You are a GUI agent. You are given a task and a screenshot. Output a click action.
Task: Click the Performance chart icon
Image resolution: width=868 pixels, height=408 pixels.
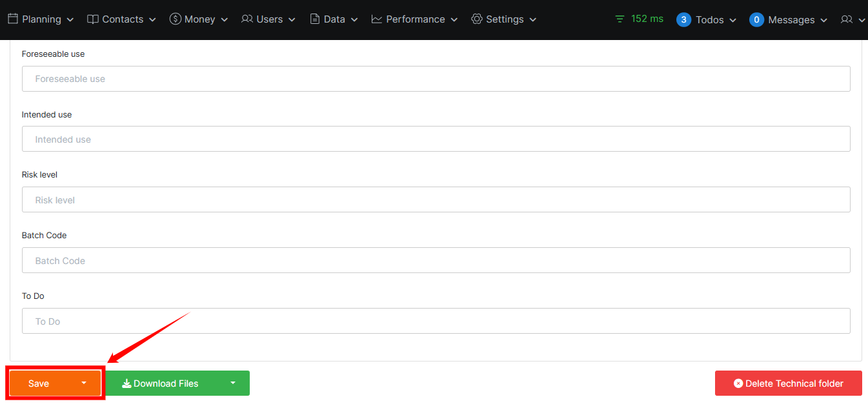click(377, 19)
